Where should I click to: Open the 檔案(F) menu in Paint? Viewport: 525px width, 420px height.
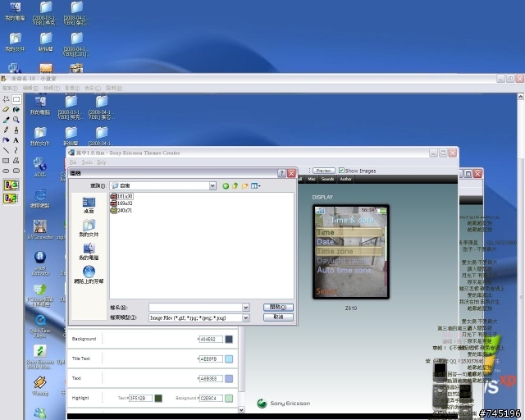10,88
